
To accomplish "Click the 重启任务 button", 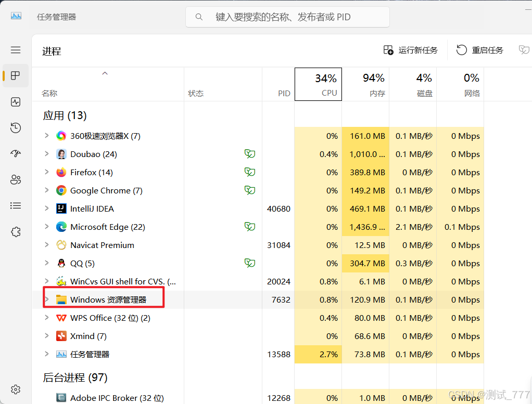I will pyautogui.click(x=480, y=50).
